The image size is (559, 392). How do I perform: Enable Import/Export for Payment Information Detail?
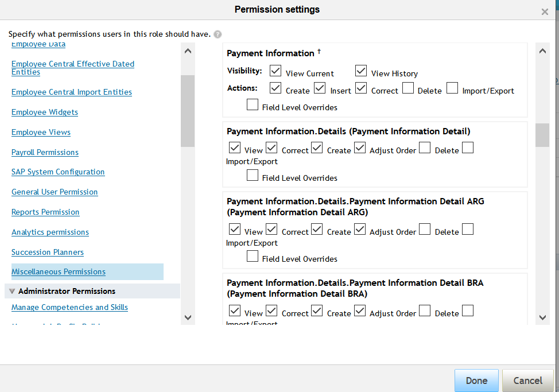pos(468,148)
